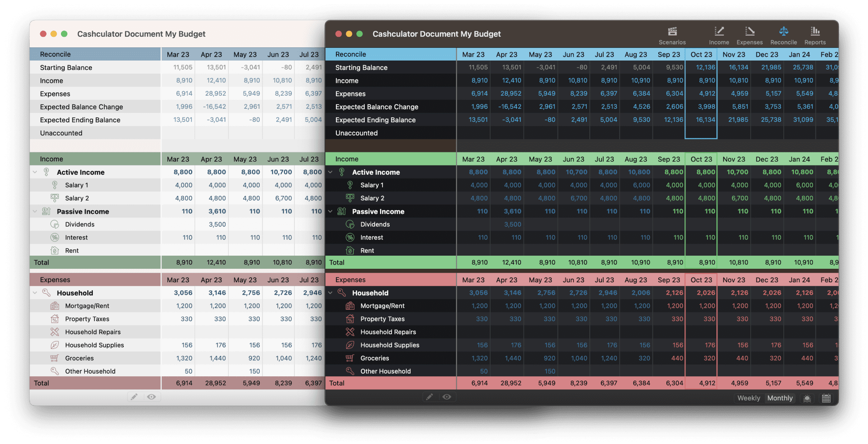Switch to the Monthly view
The image size is (868, 444).
point(779,398)
